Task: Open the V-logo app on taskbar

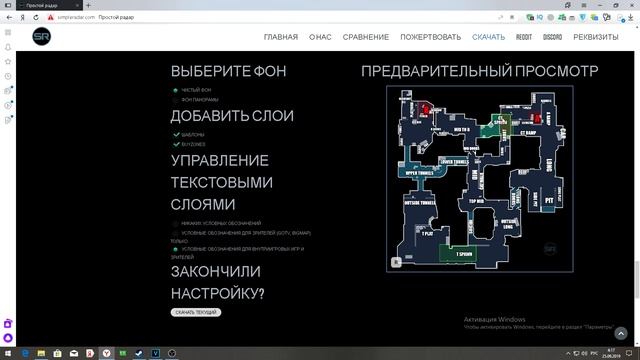Action: click(156, 353)
